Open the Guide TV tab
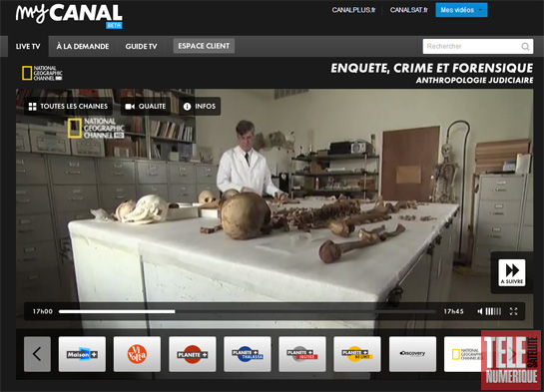 (x=141, y=47)
